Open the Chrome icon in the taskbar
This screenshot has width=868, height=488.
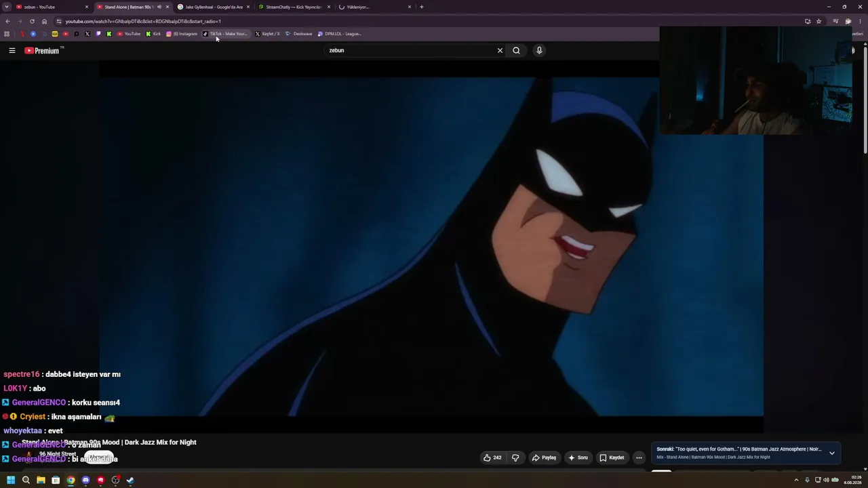point(71,480)
